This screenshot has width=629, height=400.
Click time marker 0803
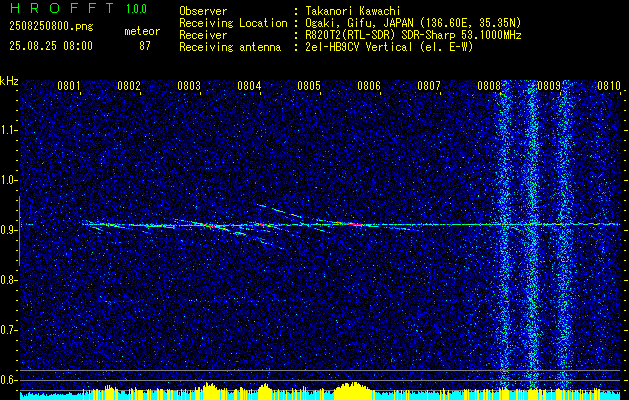pyautogui.click(x=189, y=86)
